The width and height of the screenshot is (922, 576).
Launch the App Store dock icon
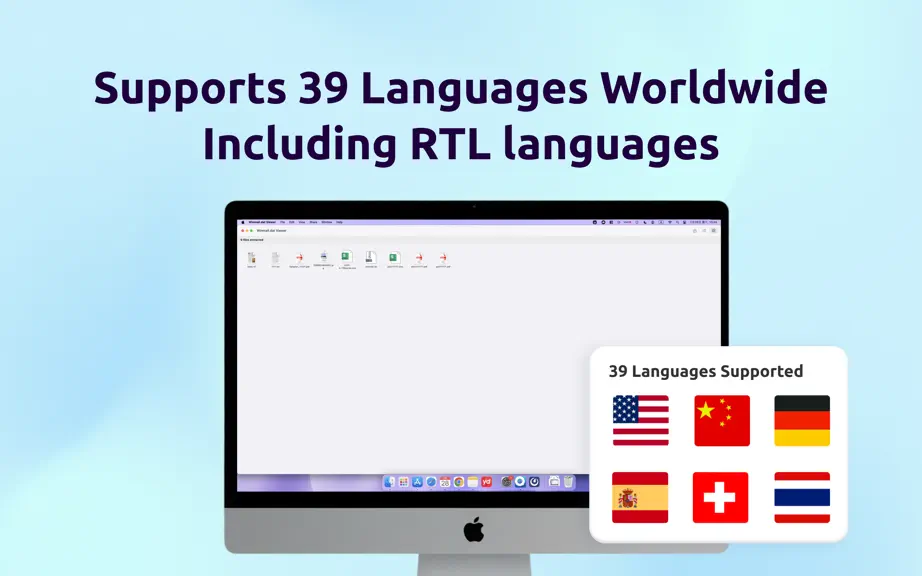click(x=417, y=482)
